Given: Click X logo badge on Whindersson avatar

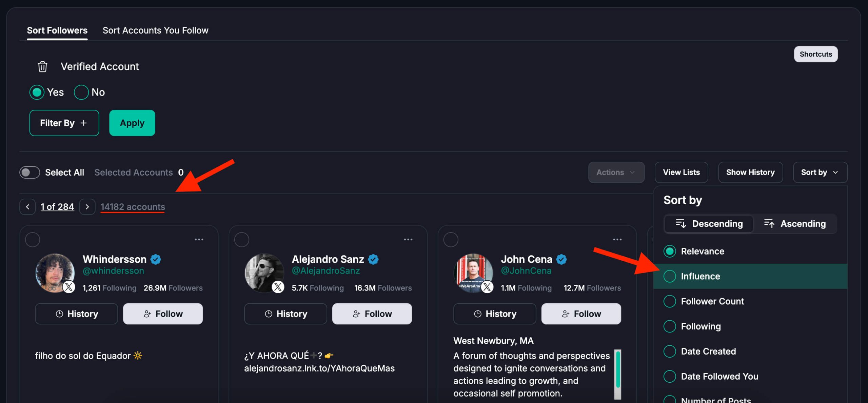Looking at the screenshot, I should tap(69, 287).
